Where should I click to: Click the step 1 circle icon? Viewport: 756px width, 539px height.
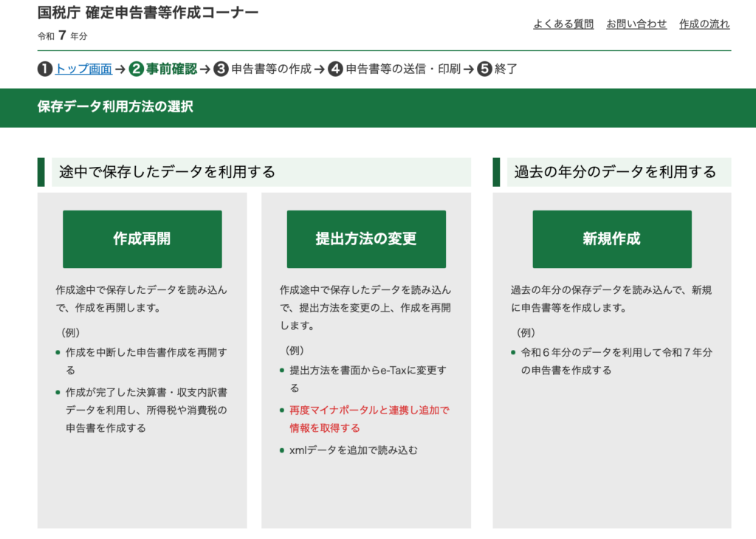click(x=45, y=69)
